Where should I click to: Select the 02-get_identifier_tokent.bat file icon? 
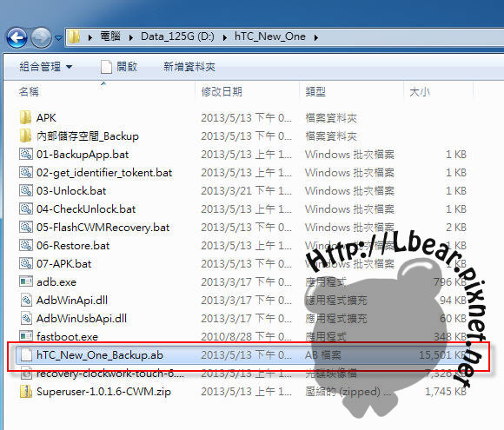[x=26, y=173]
